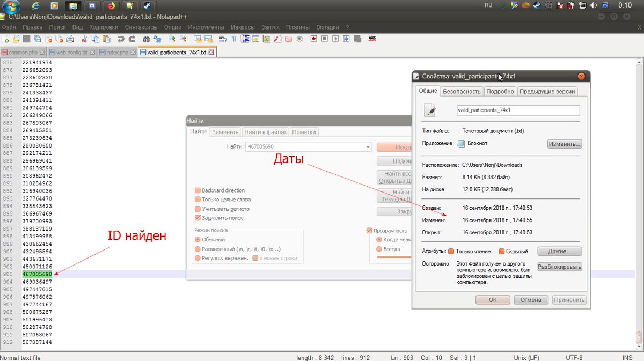644x361 pixels.
Task: Switch to the Заменить tab
Action: coord(225,132)
